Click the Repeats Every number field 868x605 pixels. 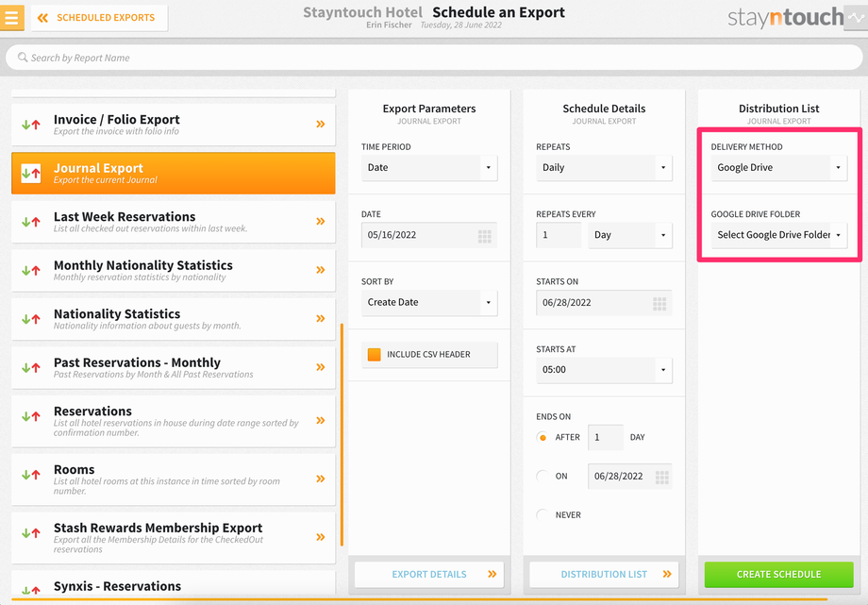coord(559,235)
